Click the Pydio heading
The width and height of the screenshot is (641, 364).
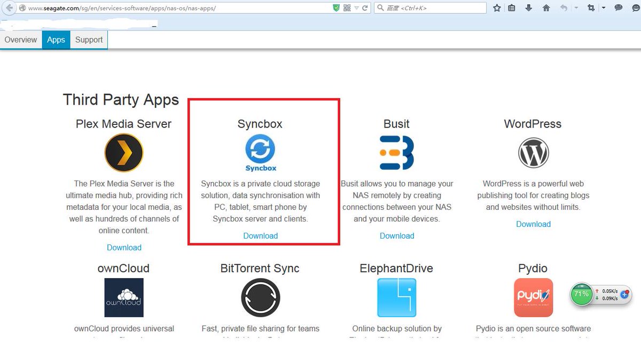coord(533,268)
